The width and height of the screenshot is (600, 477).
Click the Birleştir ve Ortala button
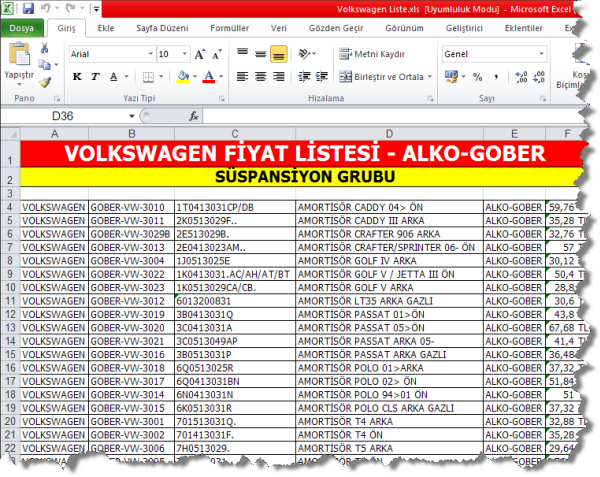click(382, 77)
